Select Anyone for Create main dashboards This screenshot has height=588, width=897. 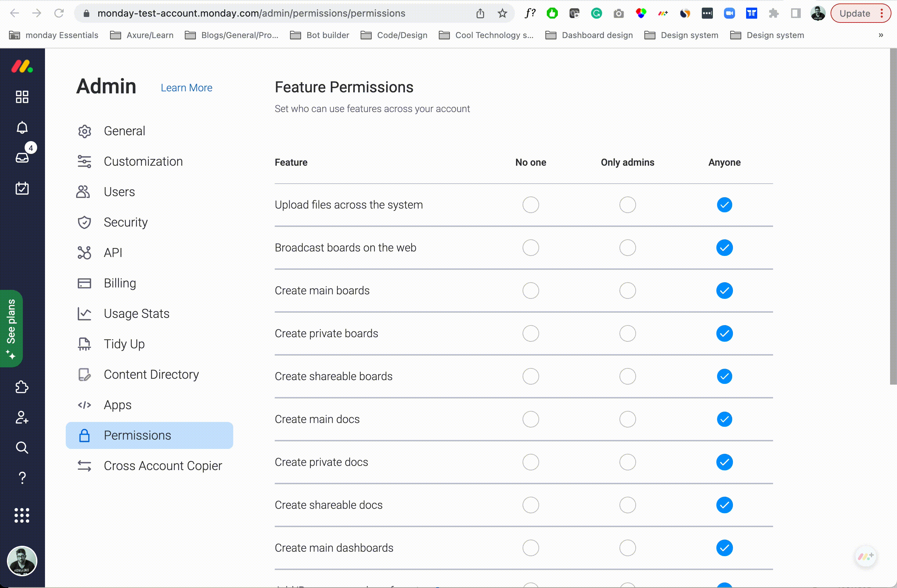[724, 548]
